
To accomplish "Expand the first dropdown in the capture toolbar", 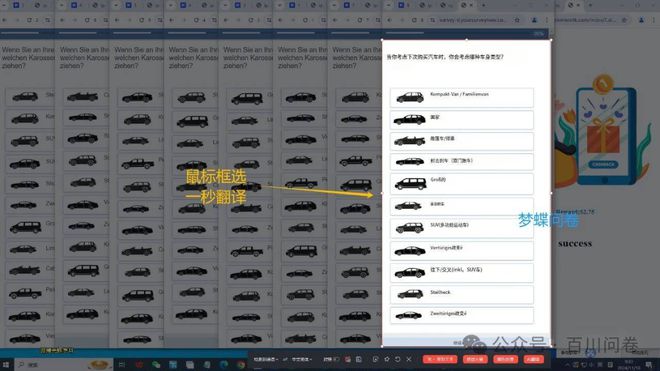I will click(265, 359).
